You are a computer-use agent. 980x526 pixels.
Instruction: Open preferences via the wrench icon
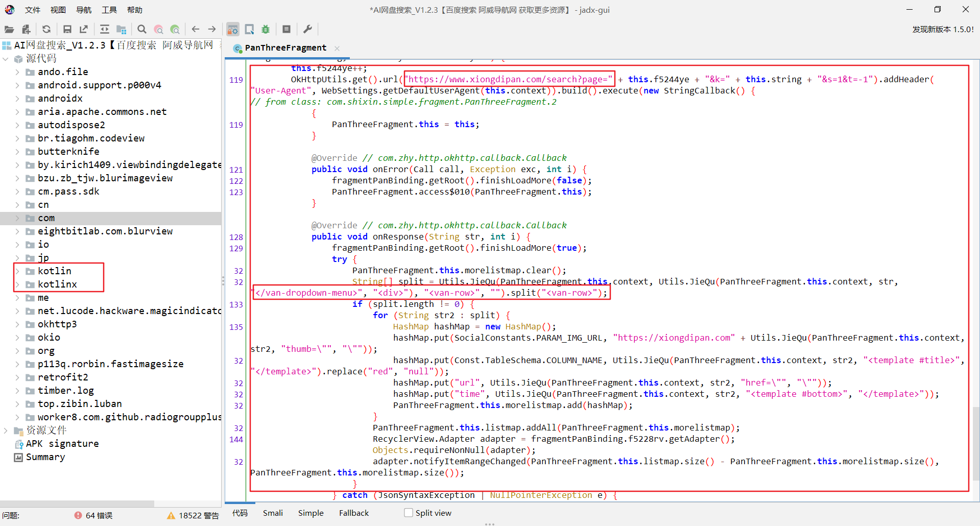(307, 30)
